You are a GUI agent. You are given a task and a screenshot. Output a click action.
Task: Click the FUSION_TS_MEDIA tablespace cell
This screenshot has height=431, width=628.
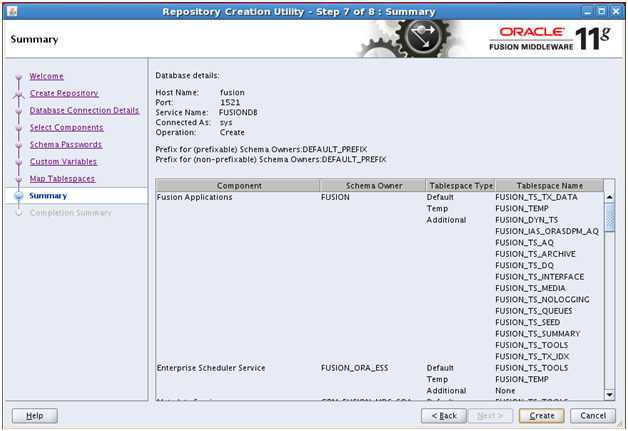click(x=530, y=288)
